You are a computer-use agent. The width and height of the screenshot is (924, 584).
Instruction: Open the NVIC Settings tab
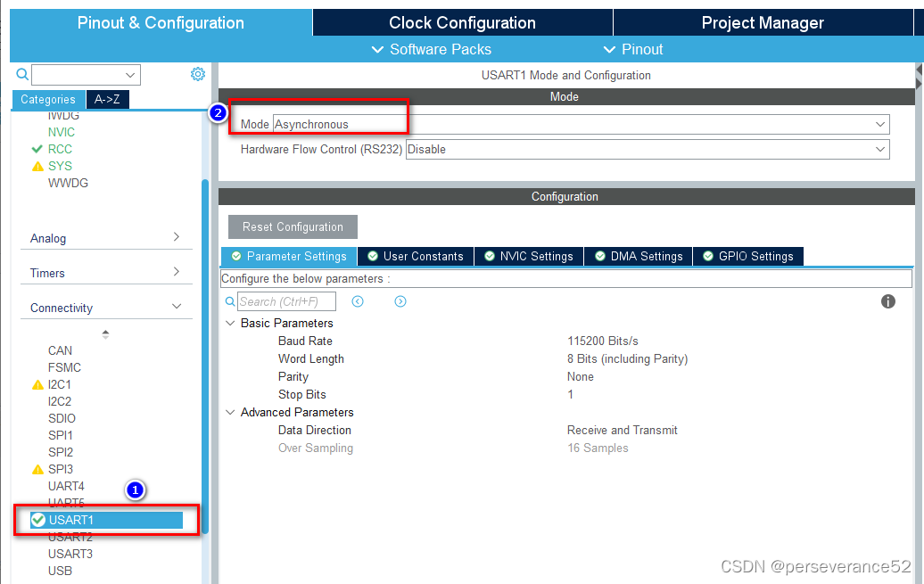pyautogui.click(x=529, y=257)
